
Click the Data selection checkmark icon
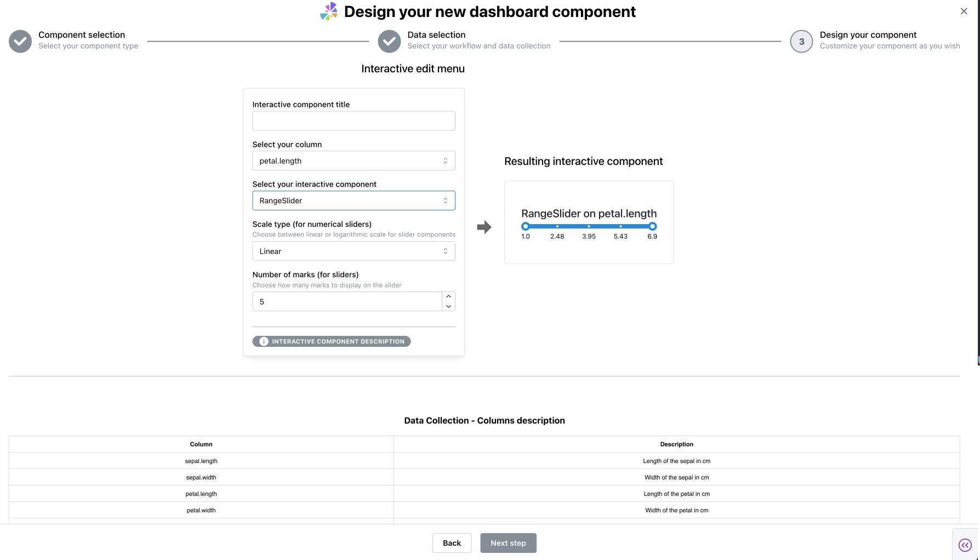(x=389, y=41)
